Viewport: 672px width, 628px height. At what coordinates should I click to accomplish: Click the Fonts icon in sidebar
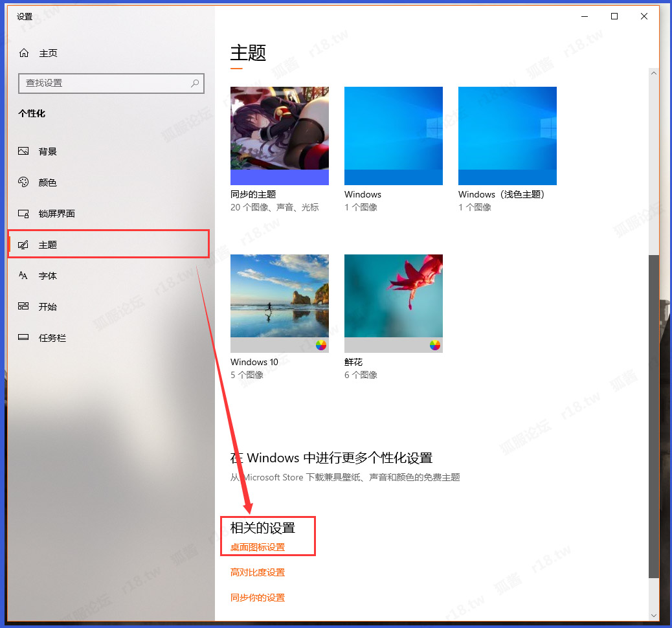click(x=24, y=276)
